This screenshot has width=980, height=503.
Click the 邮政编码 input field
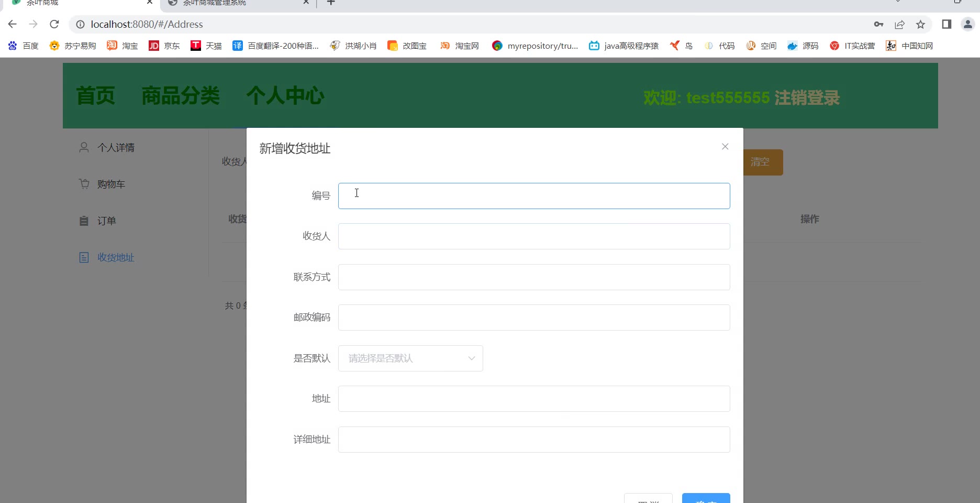tap(534, 318)
